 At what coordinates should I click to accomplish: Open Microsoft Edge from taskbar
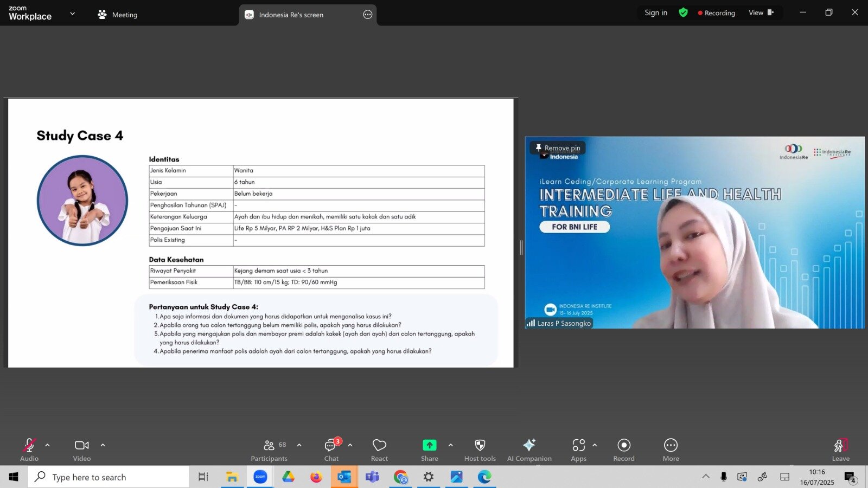tap(484, 477)
